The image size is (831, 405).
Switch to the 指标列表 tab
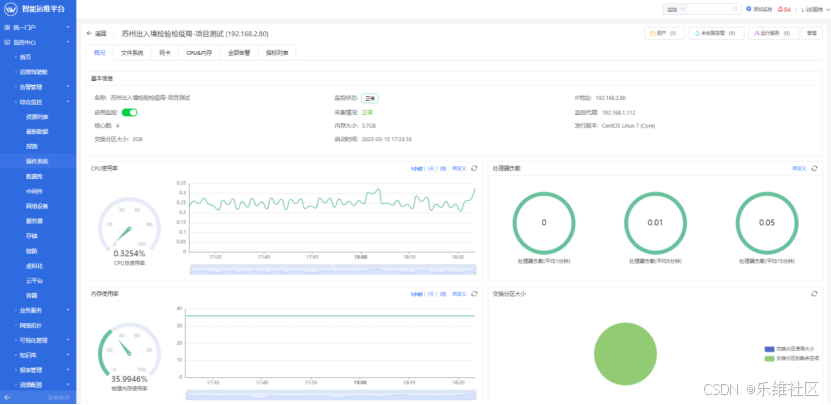[x=277, y=52]
